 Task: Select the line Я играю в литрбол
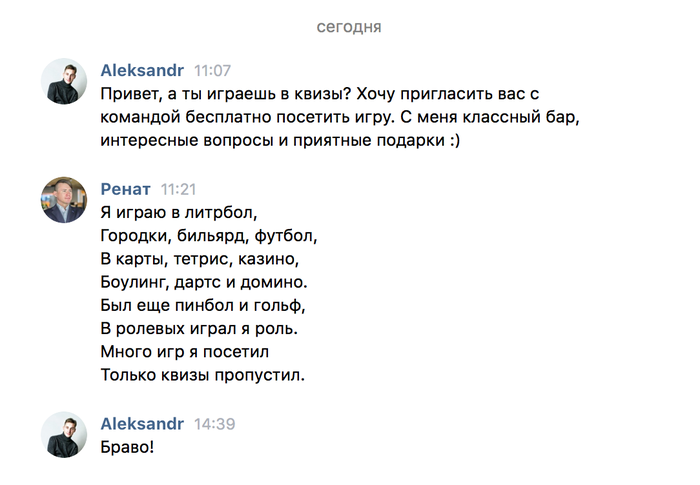tap(180, 212)
